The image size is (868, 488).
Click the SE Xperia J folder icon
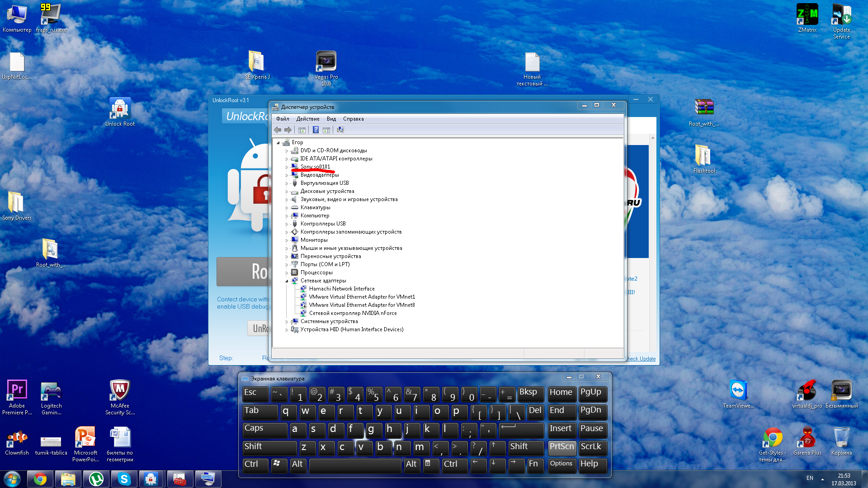tap(257, 65)
